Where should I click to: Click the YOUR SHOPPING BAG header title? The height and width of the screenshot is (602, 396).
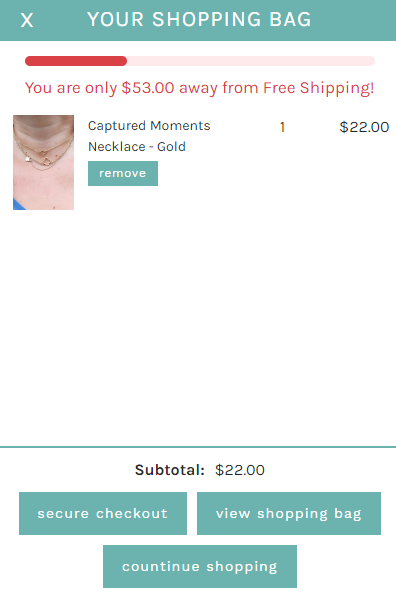click(199, 20)
